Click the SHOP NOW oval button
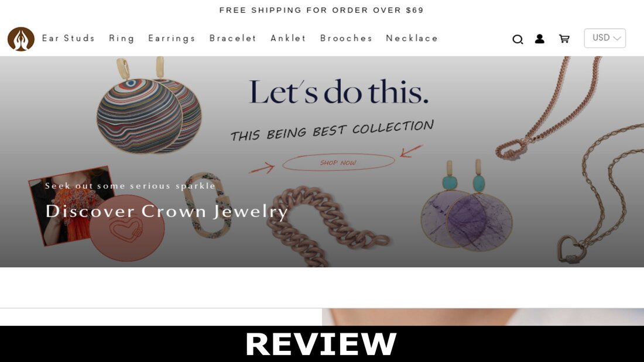This screenshot has height=362, width=644. (338, 163)
